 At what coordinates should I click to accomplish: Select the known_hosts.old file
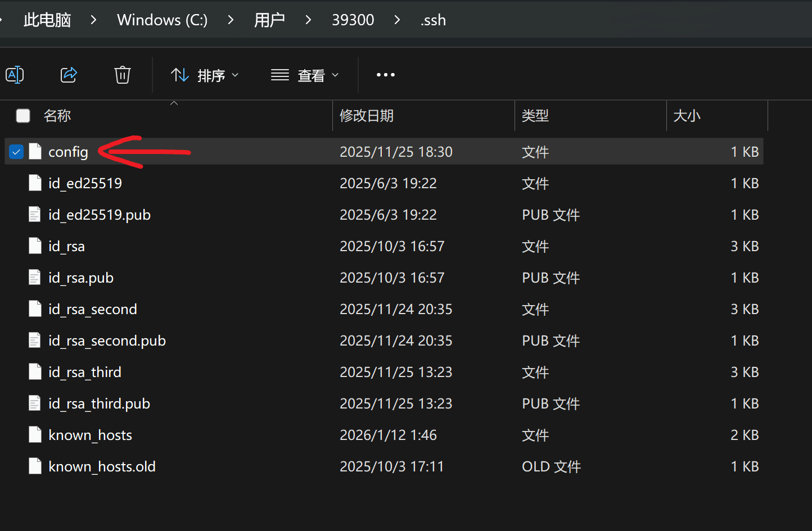pos(102,466)
